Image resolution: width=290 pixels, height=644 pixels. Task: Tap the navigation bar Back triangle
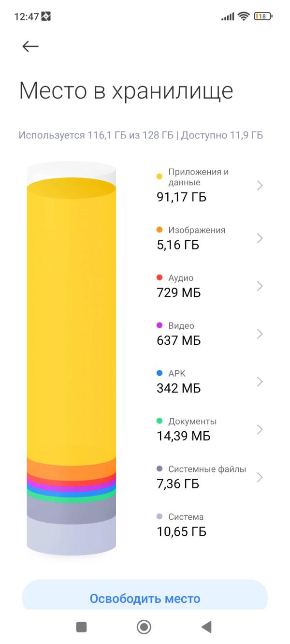click(x=206, y=627)
